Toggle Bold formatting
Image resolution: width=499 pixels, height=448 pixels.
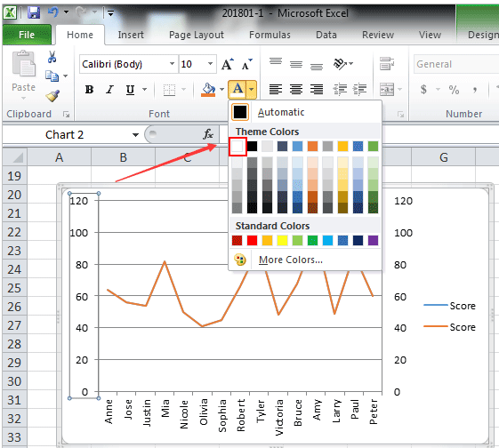pos(90,90)
